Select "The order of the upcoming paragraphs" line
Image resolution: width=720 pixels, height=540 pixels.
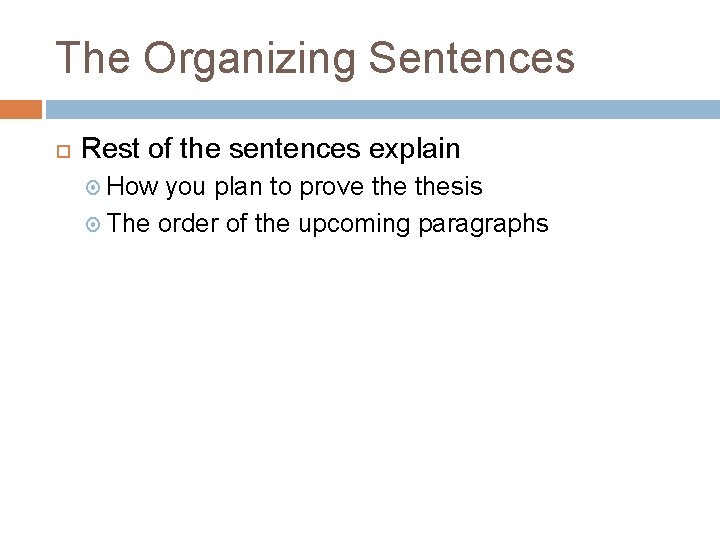[327, 223]
